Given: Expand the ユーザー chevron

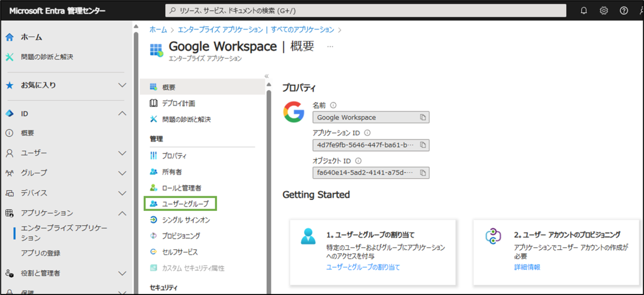Looking at the screenshot, I should (x=122, y=153).
